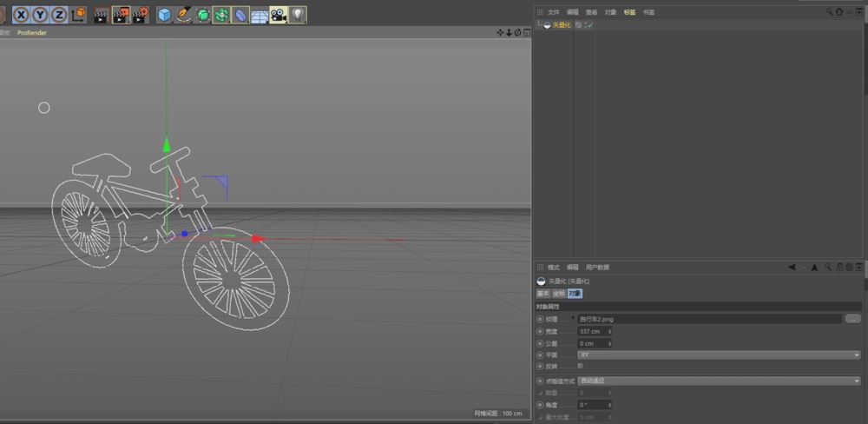This screenshot has height=424, width=868.
Task: Open the 标签 menu in object manager
Action: [x=629, y=12]
